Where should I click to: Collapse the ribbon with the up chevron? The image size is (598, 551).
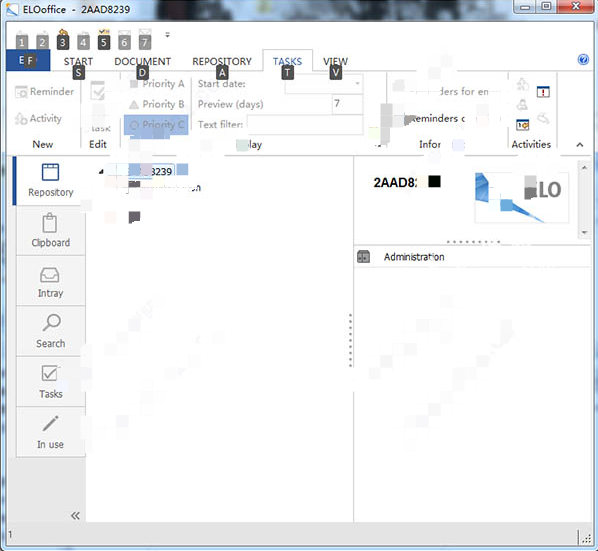[580, 145]
